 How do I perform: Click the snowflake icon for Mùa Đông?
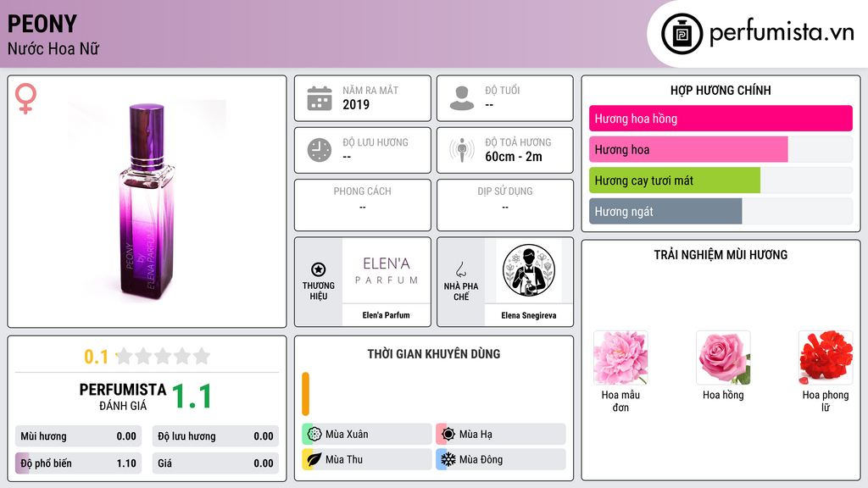click(x=448, y=459)
